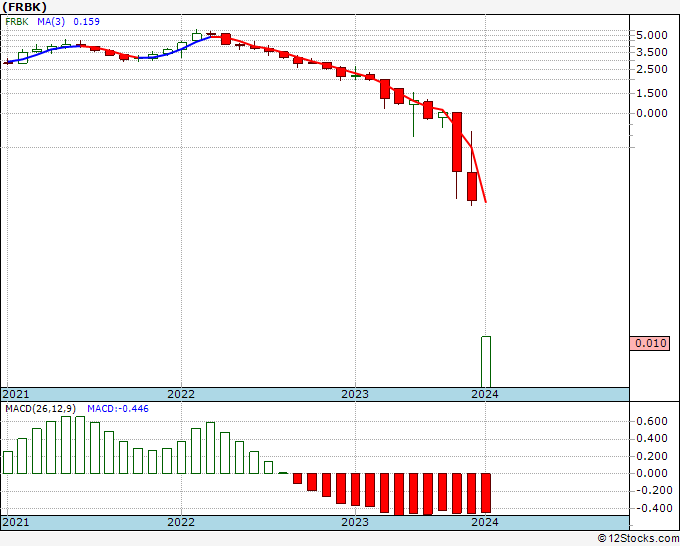
Task: Click the MACD:-0.446 value label
Action: pos(118,409)
